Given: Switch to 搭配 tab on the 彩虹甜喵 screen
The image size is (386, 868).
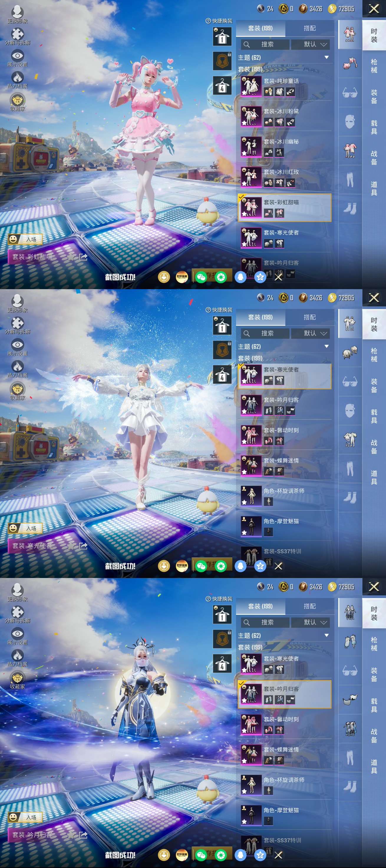Looking at the screenshot, I should [x=309, y=28].
